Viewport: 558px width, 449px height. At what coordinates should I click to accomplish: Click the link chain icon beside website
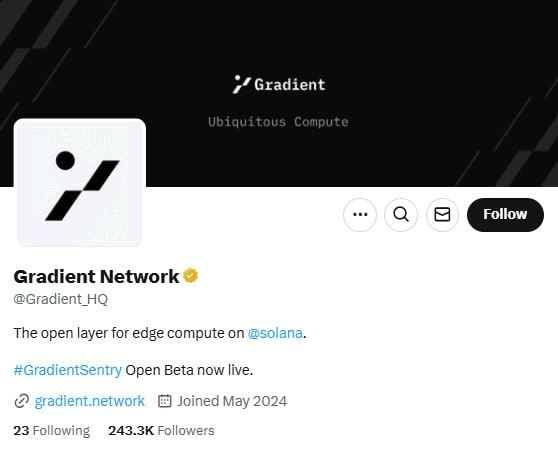[x=22, y=401]
